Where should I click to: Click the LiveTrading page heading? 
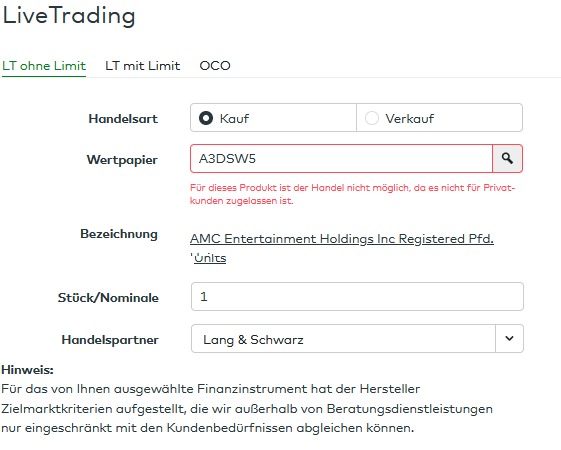pos(69,16)
